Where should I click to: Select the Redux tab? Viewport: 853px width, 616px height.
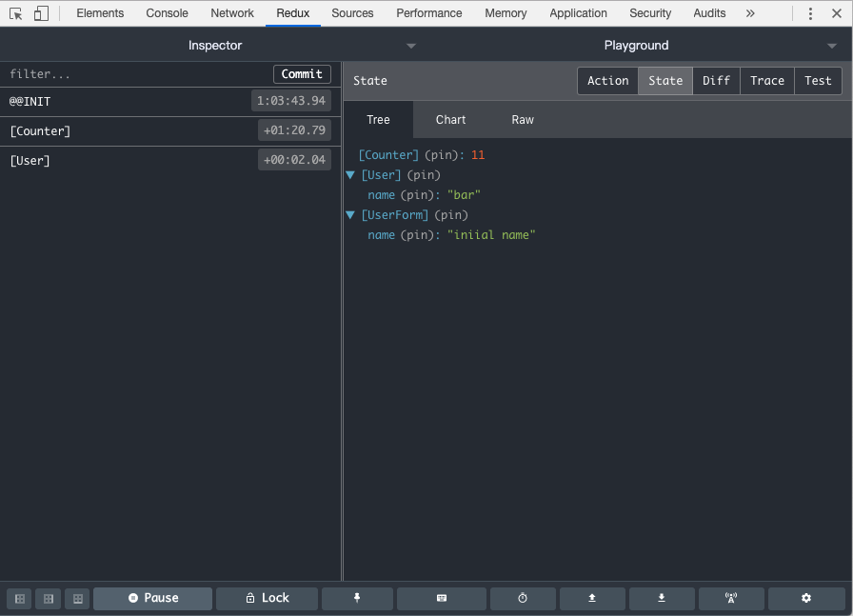[292, 13]
